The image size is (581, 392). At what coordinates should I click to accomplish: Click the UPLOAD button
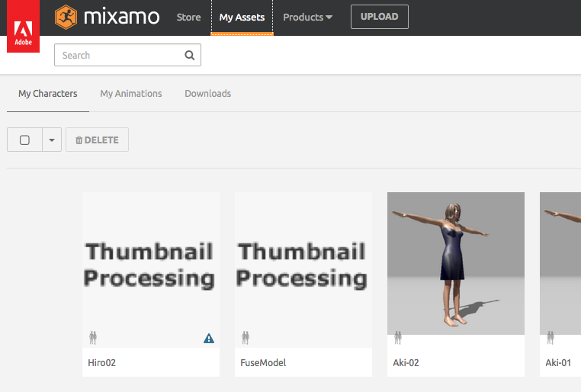[x=380, y=17]
